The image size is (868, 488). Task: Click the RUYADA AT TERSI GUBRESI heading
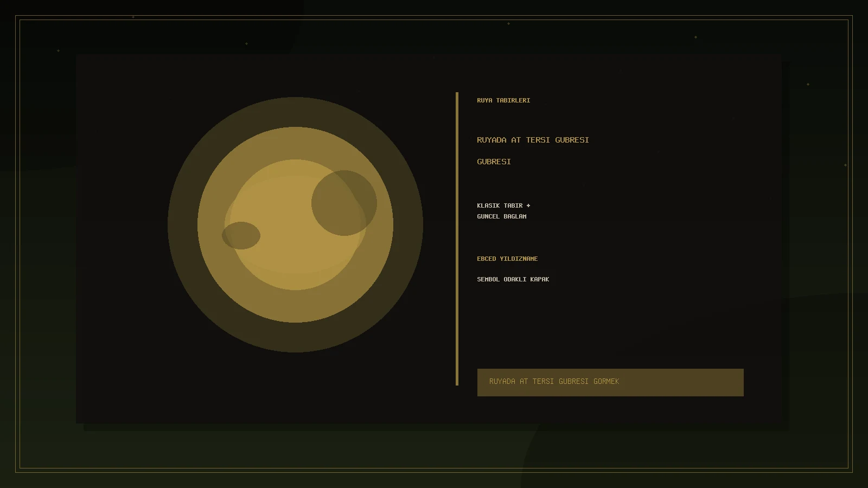pyautogui.click(x=533, y=140)
